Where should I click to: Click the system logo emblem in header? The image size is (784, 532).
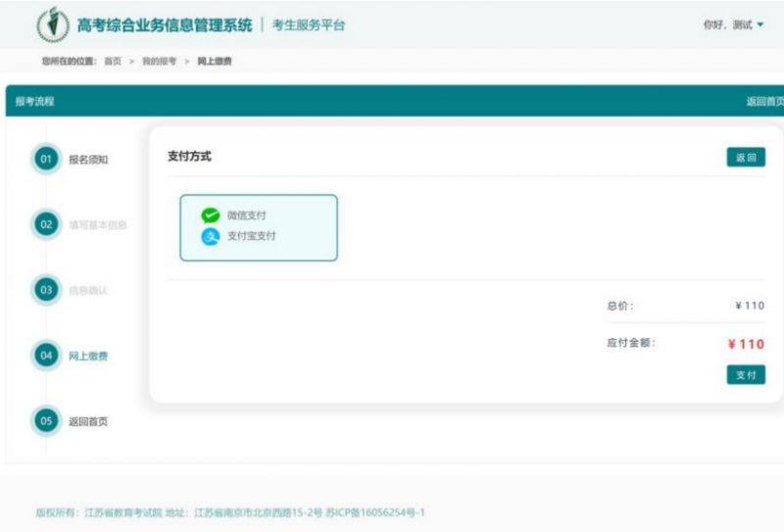click(x=52, y=24)
